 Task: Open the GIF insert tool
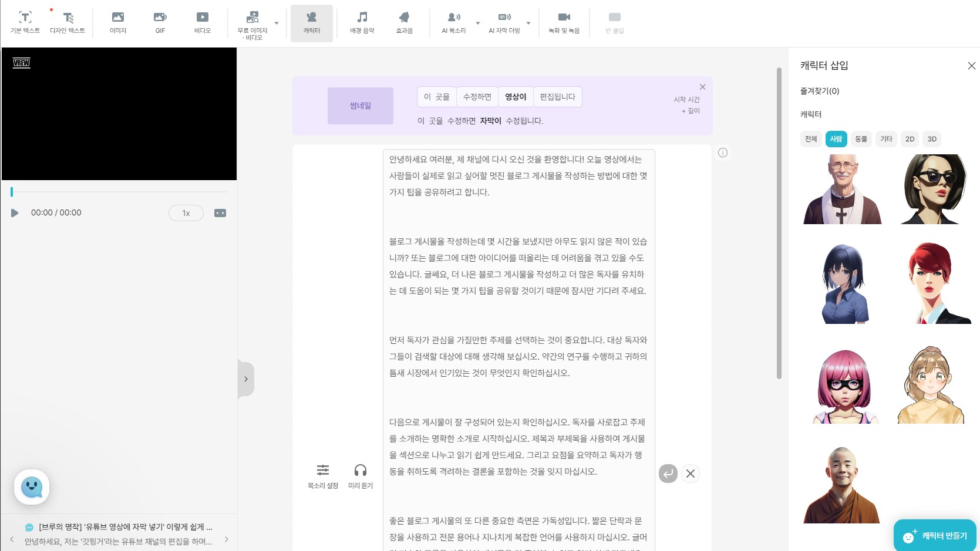[160, 23]
